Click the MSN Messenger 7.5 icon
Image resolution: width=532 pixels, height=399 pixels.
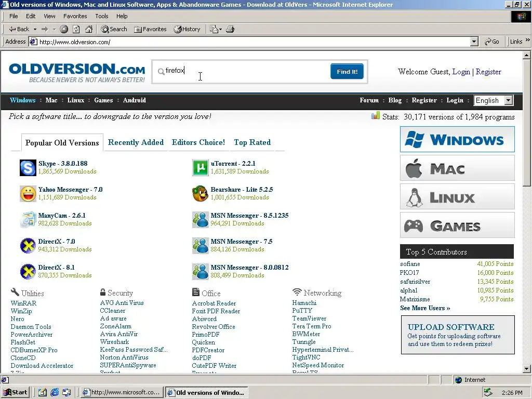[200, 246]
